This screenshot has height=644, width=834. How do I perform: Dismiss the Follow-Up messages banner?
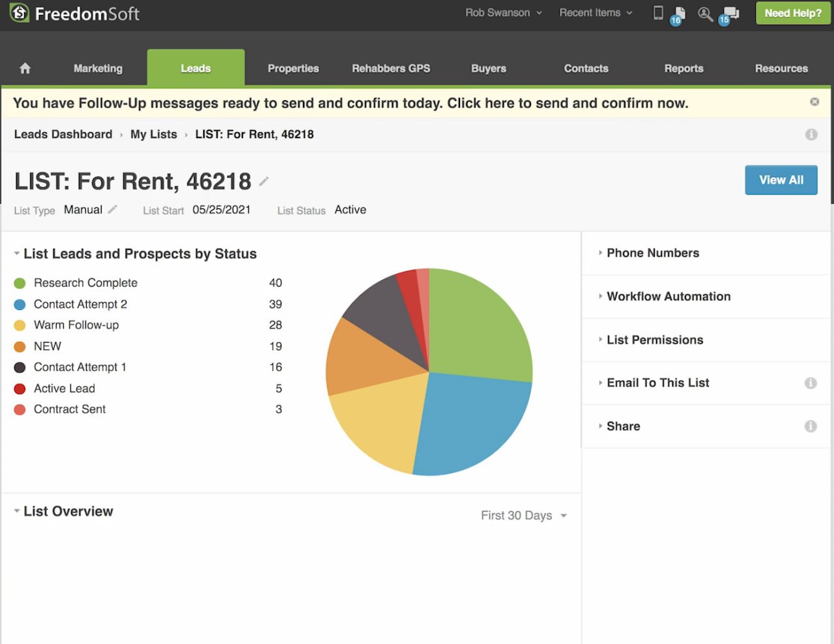[x=814, y=102]
